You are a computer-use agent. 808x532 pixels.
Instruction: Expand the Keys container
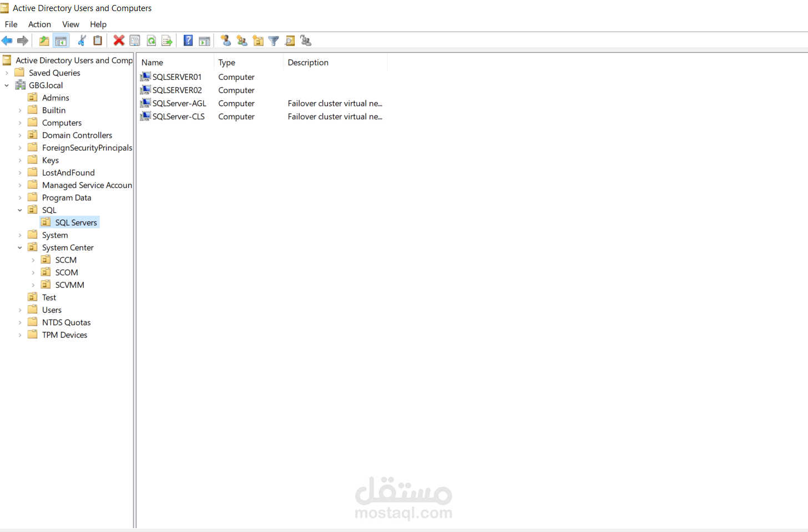point(20,160)
